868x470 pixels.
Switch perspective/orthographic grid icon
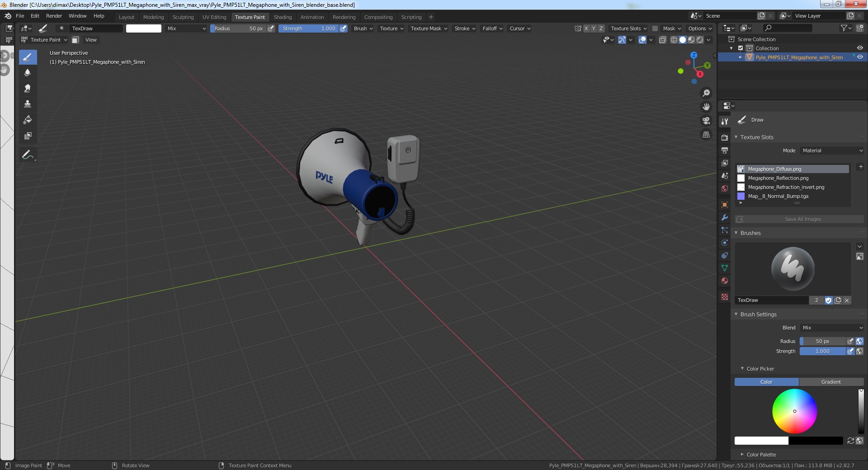click(706, 135)
